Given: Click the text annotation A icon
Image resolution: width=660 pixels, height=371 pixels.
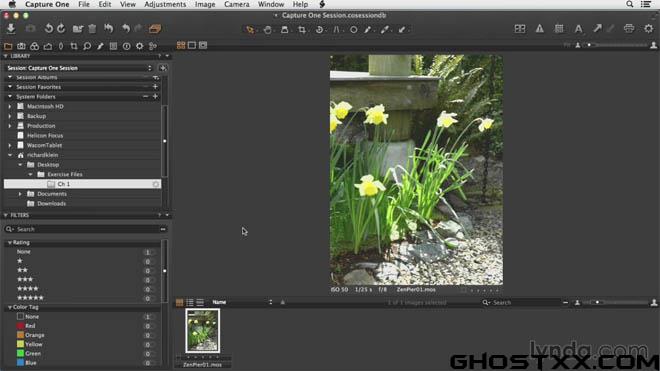Looking at the screenshot, I should pos(578,29).
